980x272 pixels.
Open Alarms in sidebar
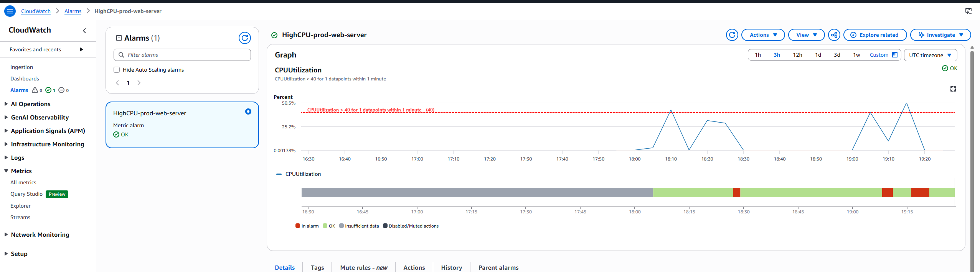point(19,90)
